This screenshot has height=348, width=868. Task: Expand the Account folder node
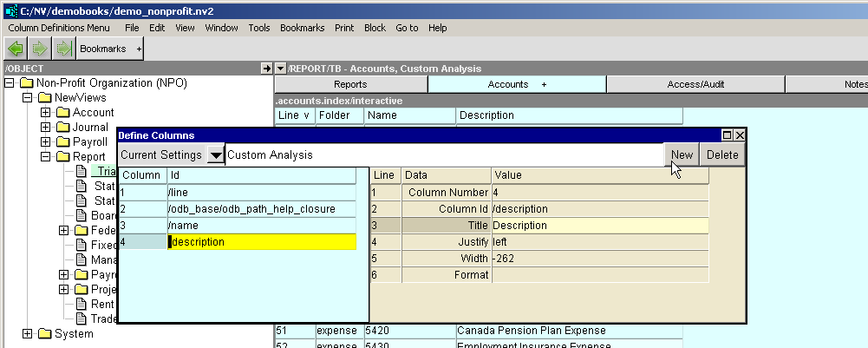tap(46, 113)
